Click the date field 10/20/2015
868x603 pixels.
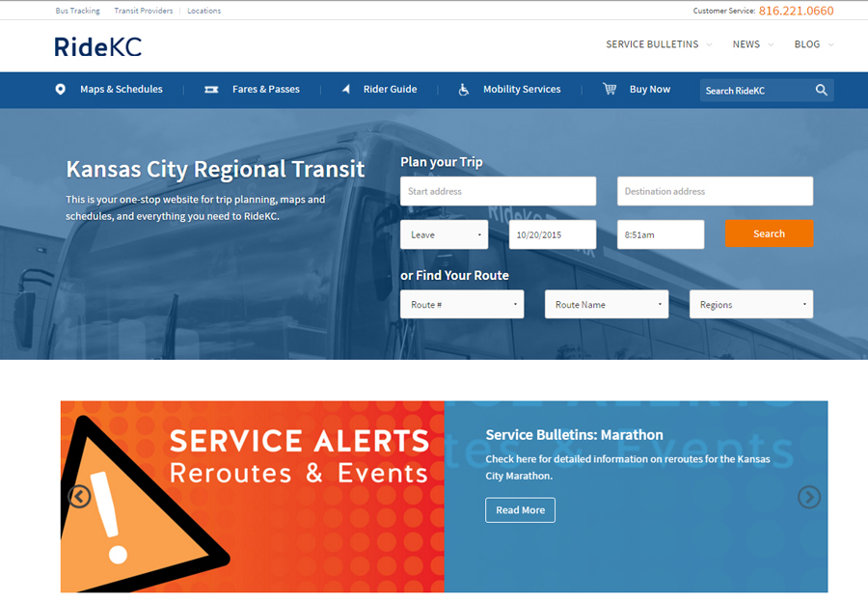point(553,234)
